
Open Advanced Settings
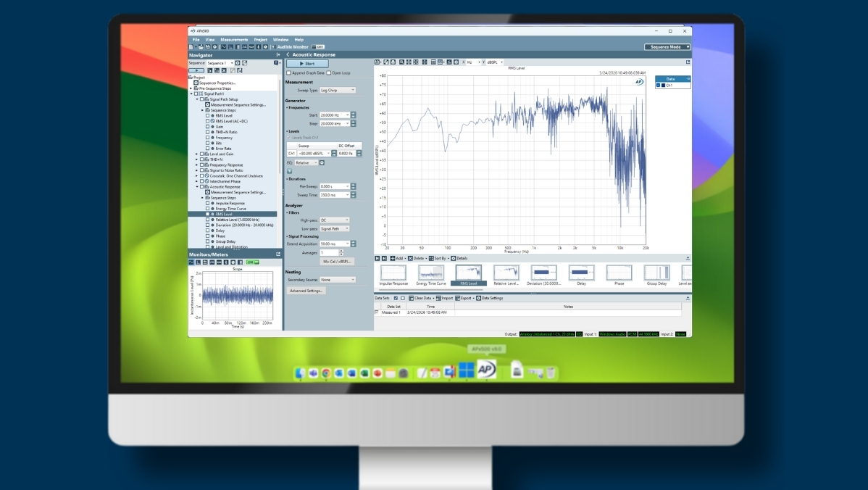point(306,291)
